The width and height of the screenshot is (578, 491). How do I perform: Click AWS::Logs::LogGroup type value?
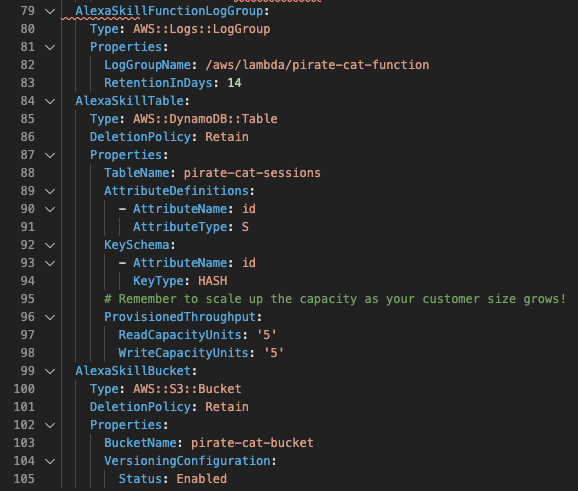tap(202, 29)
